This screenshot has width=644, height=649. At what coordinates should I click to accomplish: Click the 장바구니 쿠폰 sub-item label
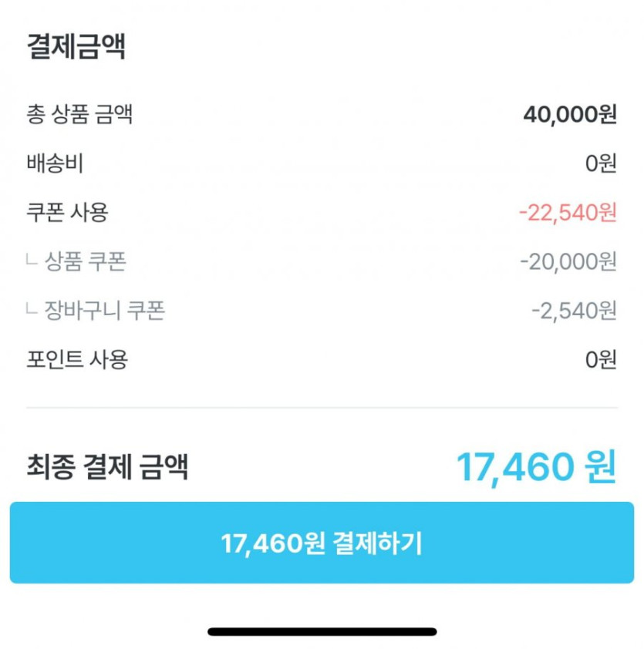[105, 311]
